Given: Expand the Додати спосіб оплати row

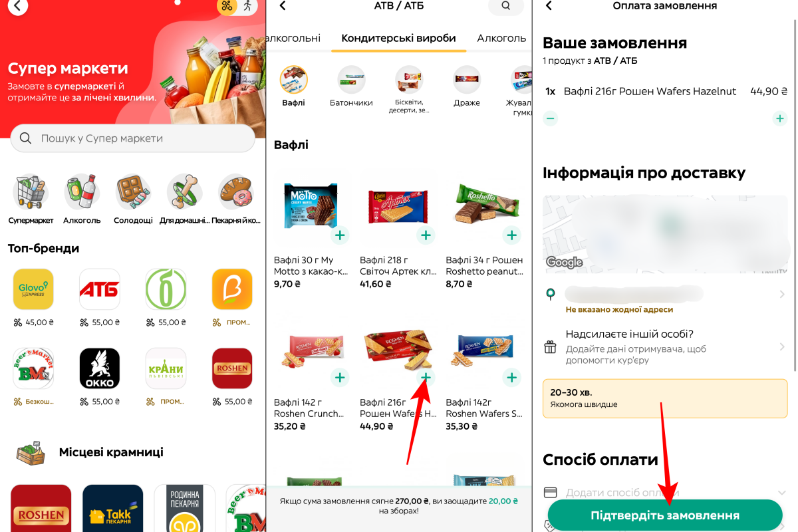Looking at the screenshot, I should pyautogui.click(x=665, y=493).
